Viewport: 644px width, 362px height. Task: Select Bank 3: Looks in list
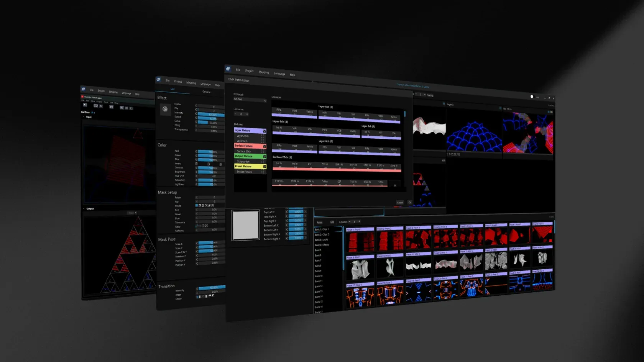point(322,240)
